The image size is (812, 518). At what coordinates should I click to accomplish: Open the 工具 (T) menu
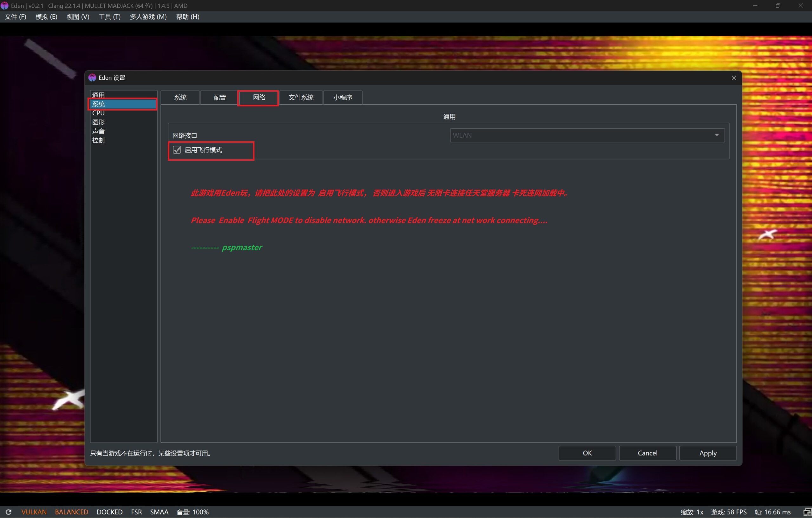[110, 17]
